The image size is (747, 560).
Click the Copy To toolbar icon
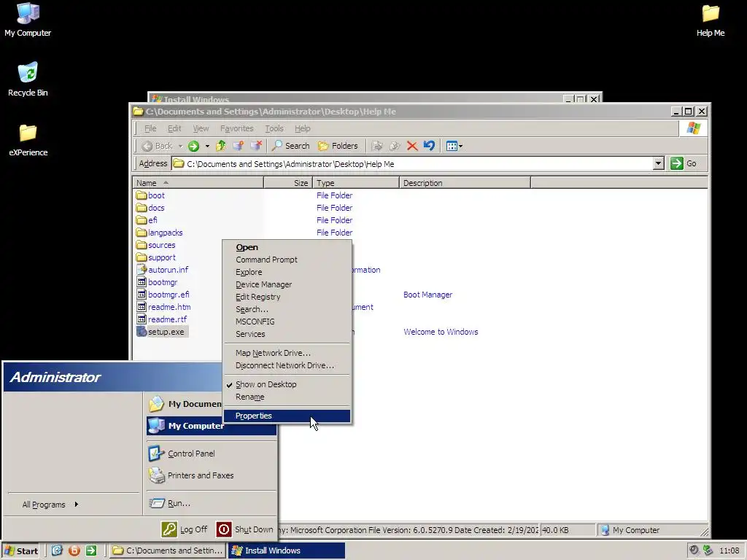[395, 146]
